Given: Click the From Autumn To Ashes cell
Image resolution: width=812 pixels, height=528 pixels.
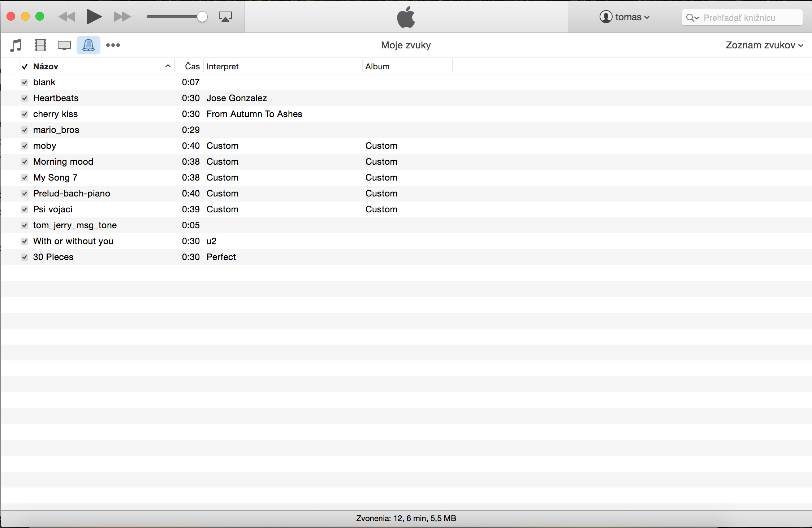Looking at the screenshot, I should click(x=254, y=114).
